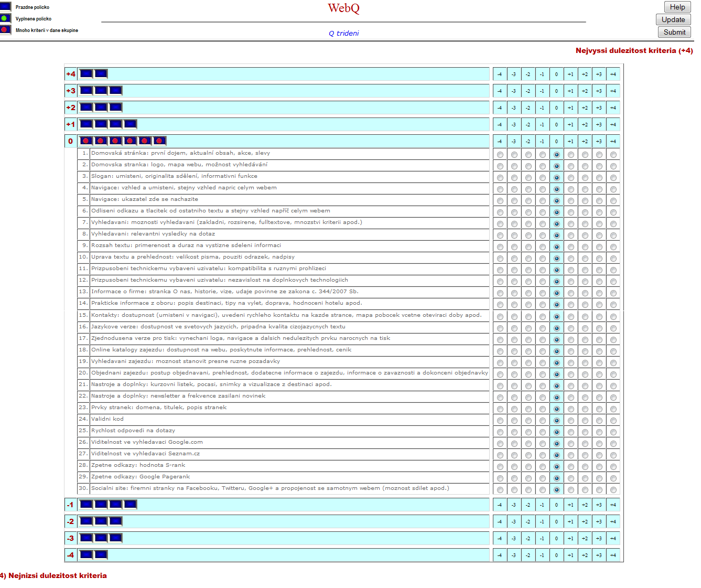Click the second empty slot icon in the +2 group
Image resolution: width=701 pixels, height=588 pixels.
click(101, 108)
